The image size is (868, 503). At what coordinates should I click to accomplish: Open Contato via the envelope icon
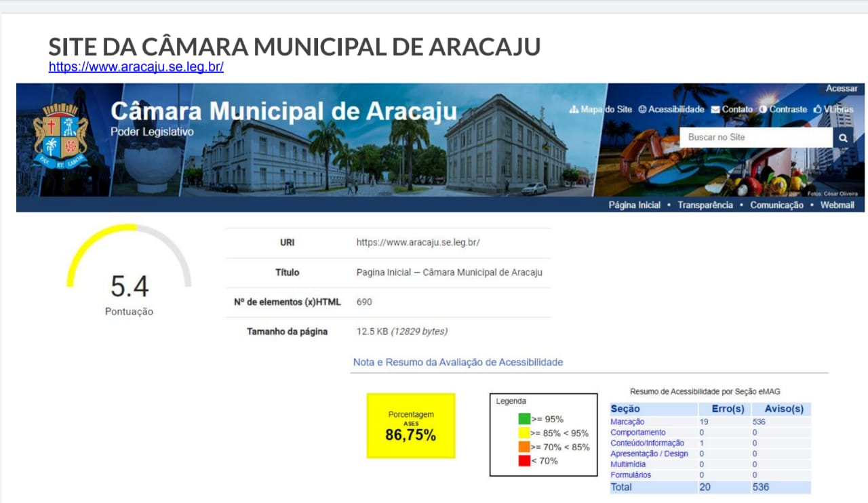point(715,108)
